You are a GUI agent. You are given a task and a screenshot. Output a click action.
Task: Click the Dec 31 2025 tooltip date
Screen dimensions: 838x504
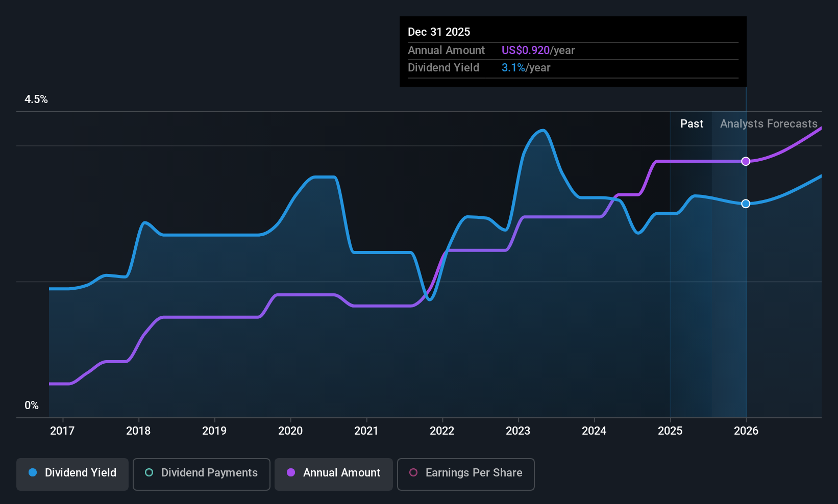(x=439, y=32)
